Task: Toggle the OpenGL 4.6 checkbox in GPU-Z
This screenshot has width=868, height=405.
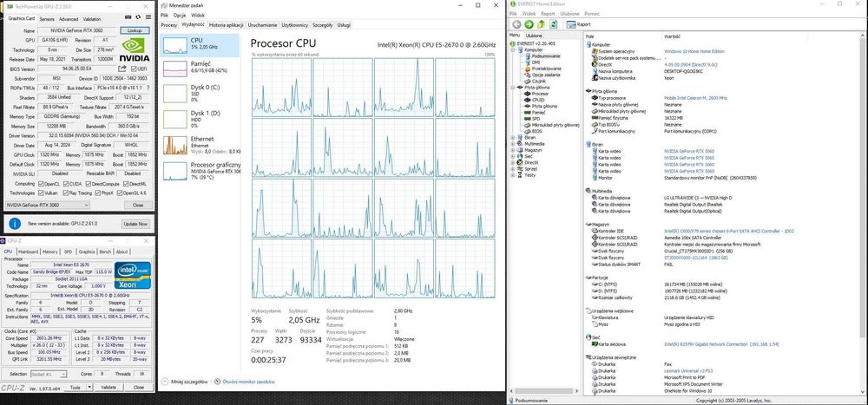Action: (x=119, y=193)
